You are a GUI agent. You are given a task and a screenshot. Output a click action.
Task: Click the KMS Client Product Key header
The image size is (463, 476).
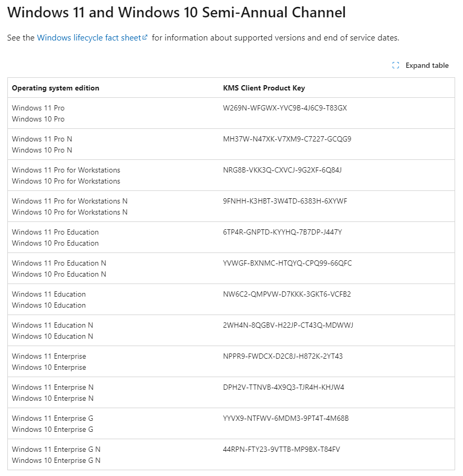[264, 88]
